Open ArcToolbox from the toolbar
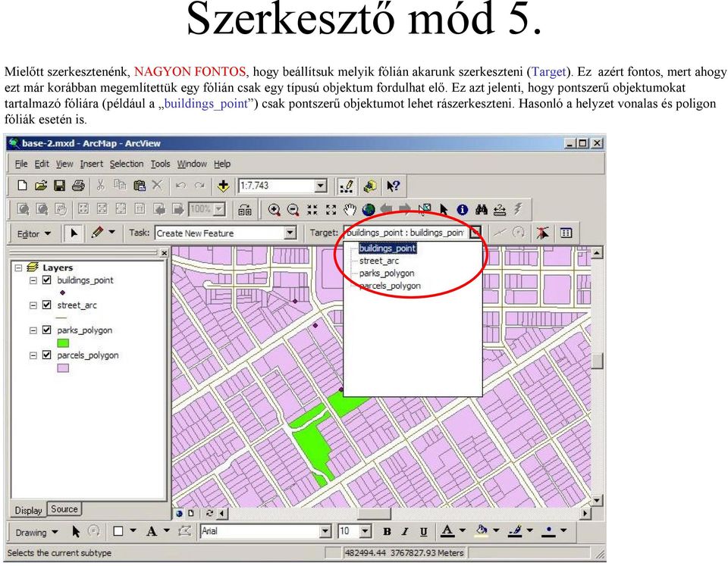 pos(370,186)
